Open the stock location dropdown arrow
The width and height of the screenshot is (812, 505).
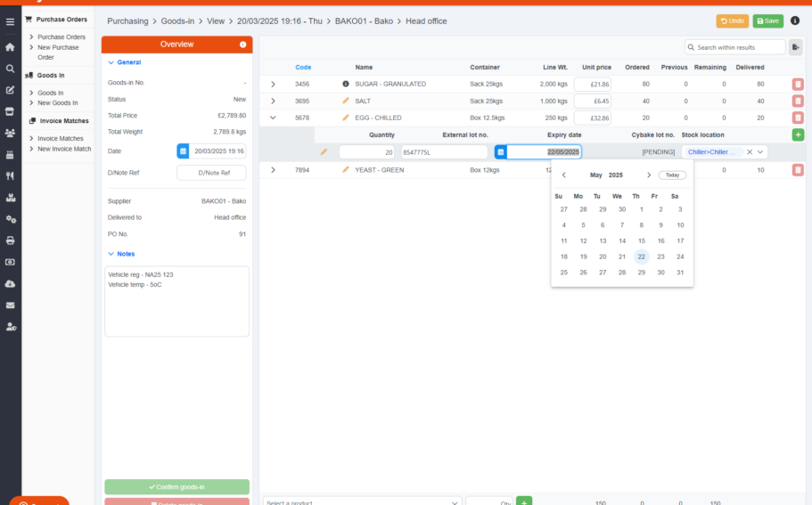(760, 152)
